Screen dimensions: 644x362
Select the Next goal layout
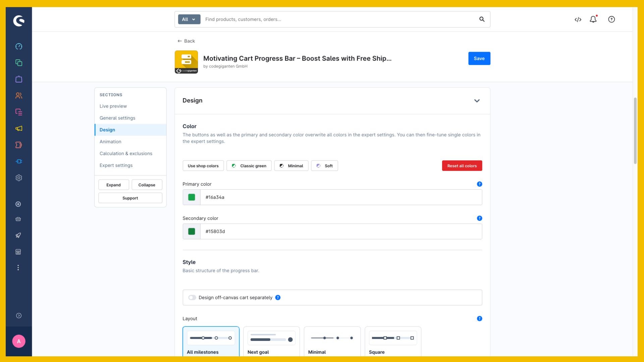coord(271,342)
